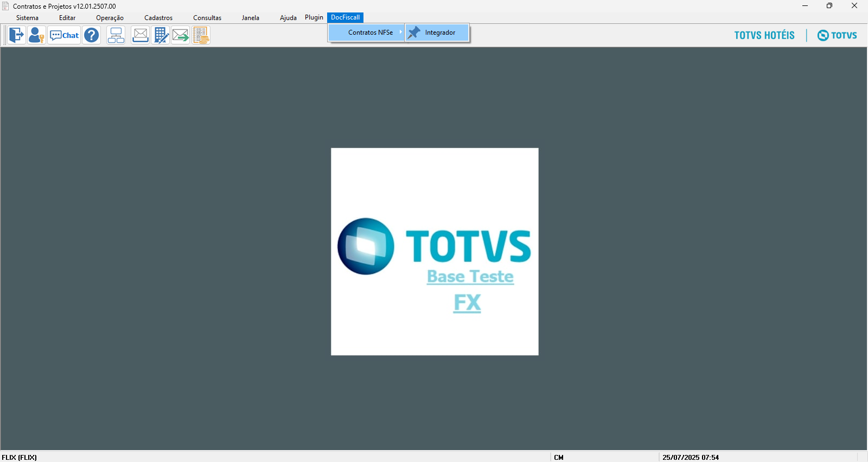This screenshot has height=462, width=868.
Task: Expand the Contratos NFSe submenu arrow
Action: (x=400, y=32)
